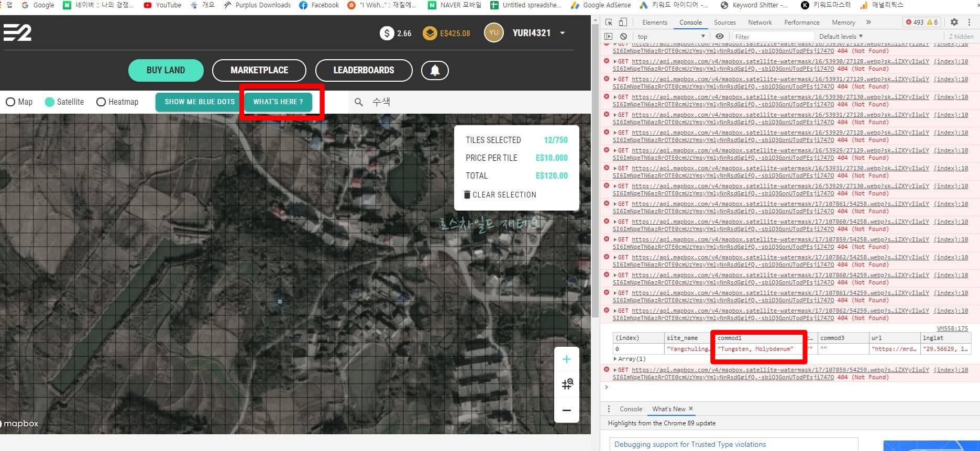
Task: Switch to the Sources tab
Action: point(724,23)
